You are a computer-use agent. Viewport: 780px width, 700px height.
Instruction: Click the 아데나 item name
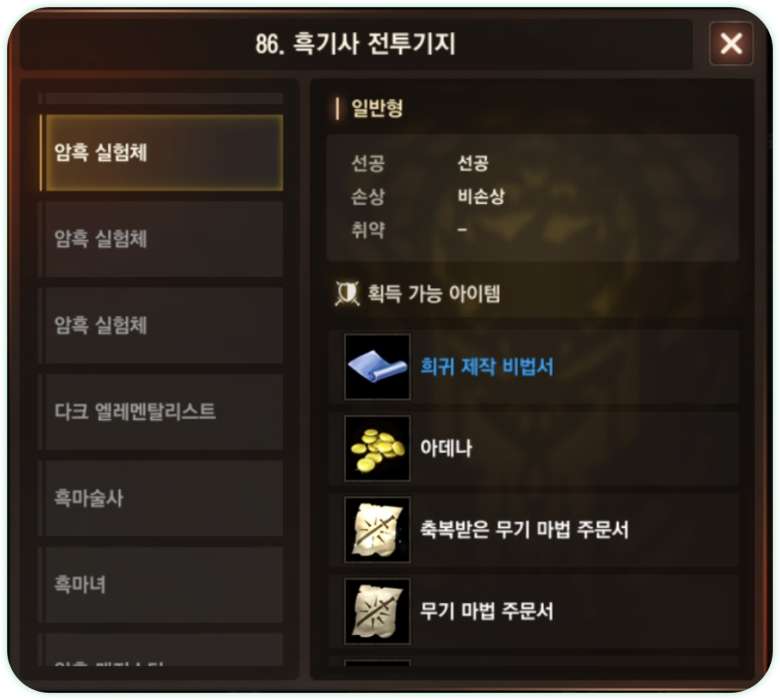[446, 448]
